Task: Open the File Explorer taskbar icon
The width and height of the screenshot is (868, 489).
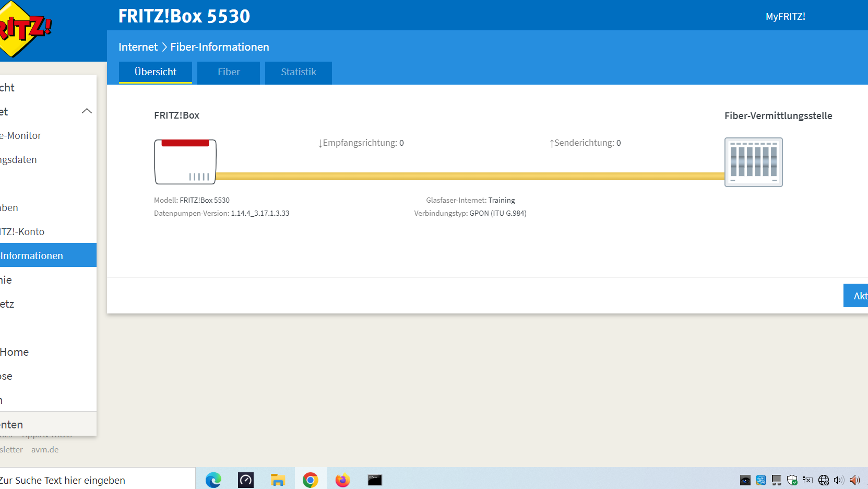Action: [x=278, y=480]
